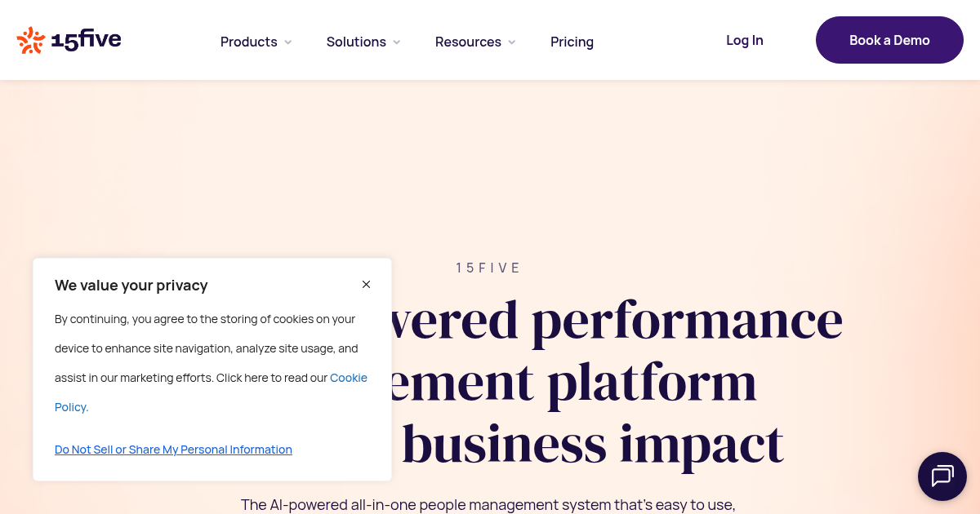Open the chat widget bubble icon
Screen dimensions: 980x514
tap(942, 476)
